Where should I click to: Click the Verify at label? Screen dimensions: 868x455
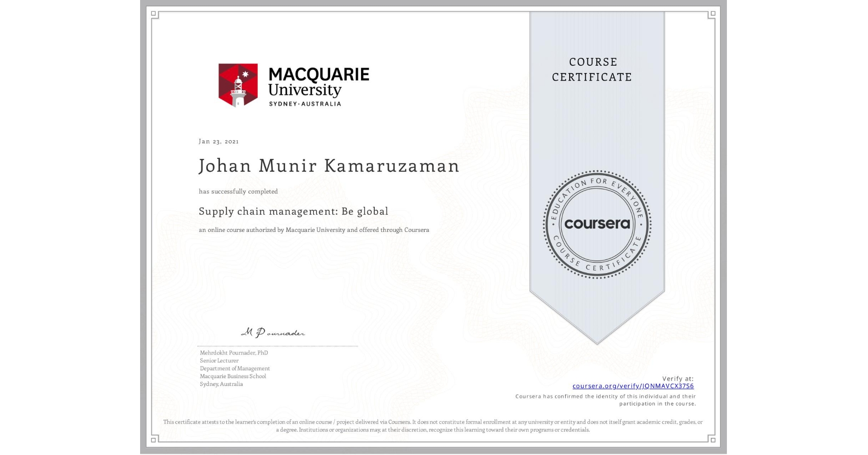click(678, 378)
